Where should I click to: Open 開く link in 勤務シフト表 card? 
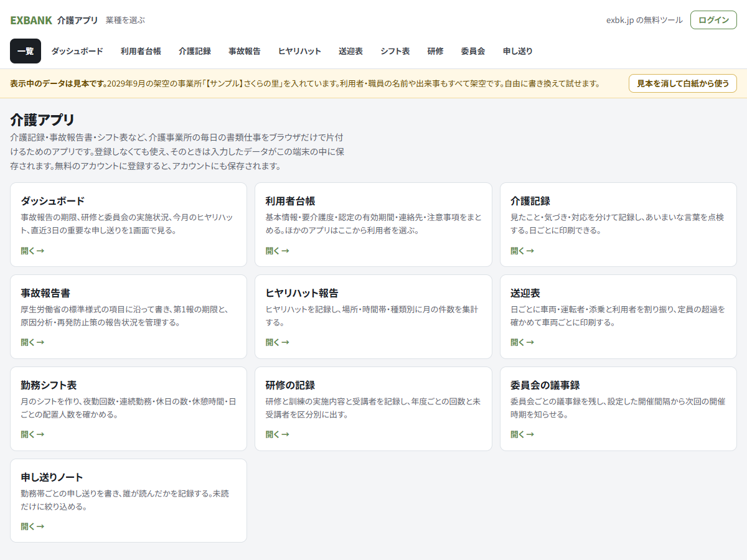[32, 434]
